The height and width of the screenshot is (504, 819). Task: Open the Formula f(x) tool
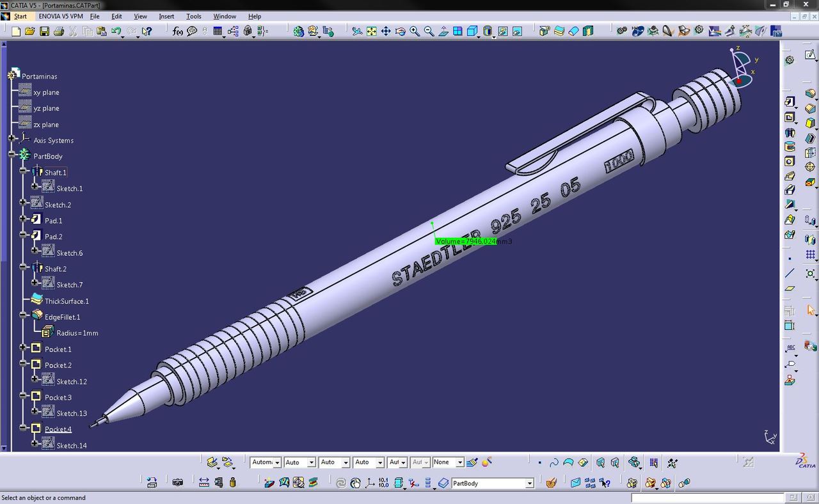pos(177,31)
